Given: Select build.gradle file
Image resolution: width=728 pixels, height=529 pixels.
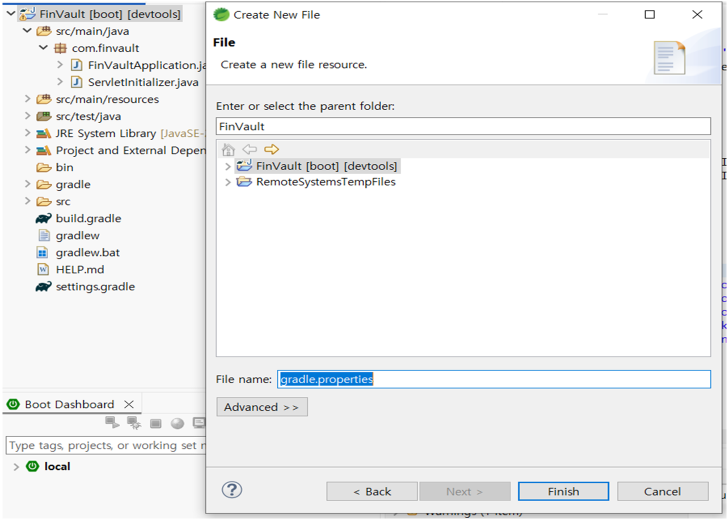Looking at the screenshot, I should (88, 218).
